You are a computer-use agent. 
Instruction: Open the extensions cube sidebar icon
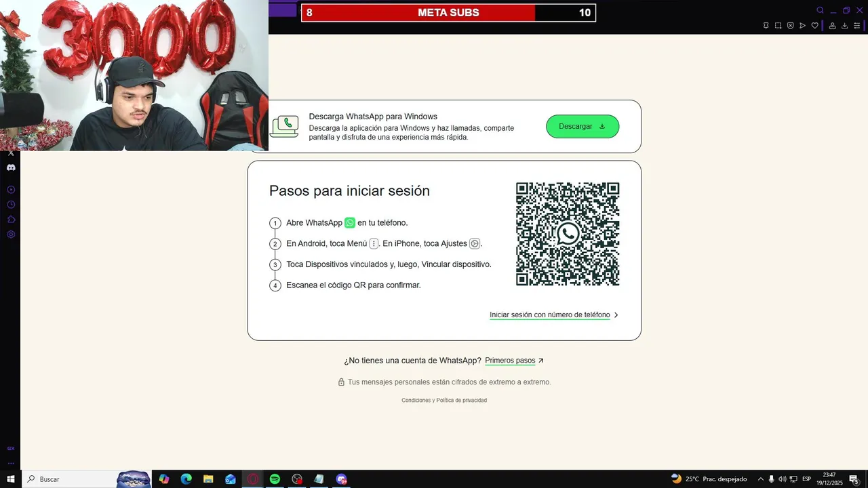pyautogui.click(x=11, y=220)
